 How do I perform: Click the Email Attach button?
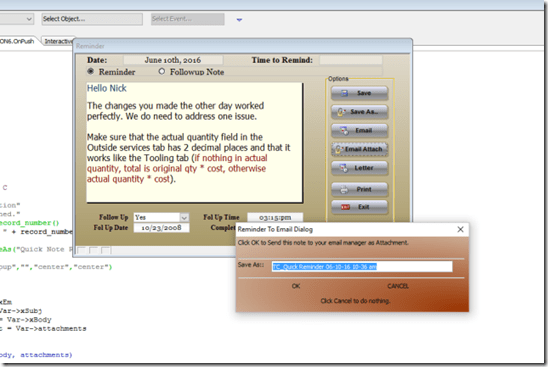(x=359, y=149)
